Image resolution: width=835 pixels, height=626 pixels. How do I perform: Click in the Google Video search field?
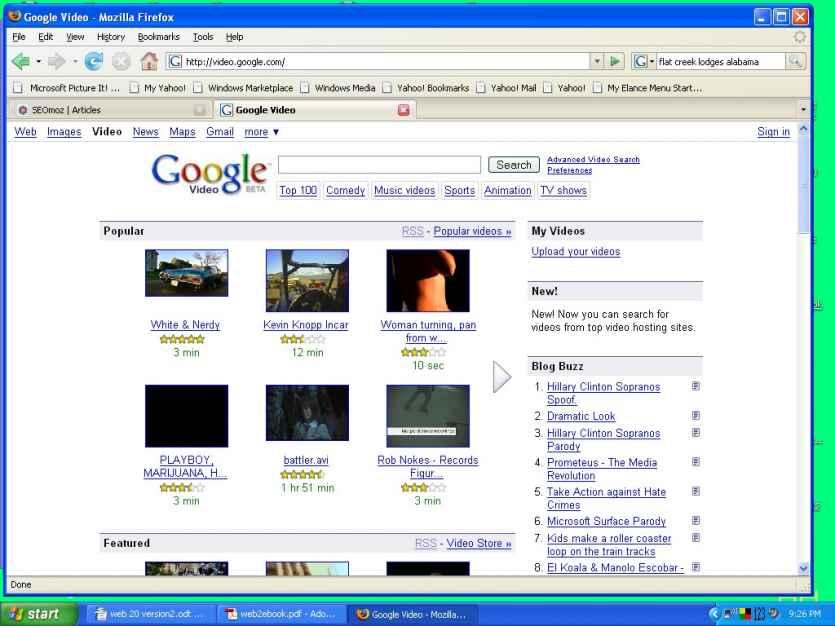379,165
